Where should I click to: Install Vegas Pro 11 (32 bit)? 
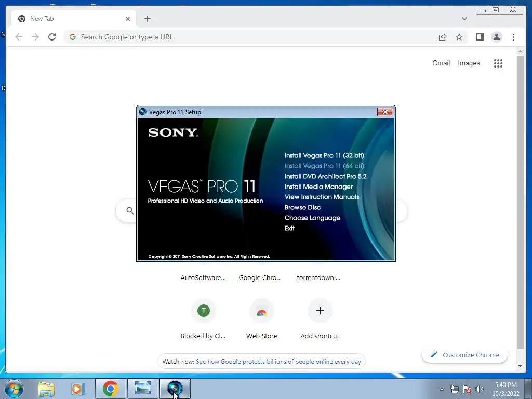(x=324, y=155)
